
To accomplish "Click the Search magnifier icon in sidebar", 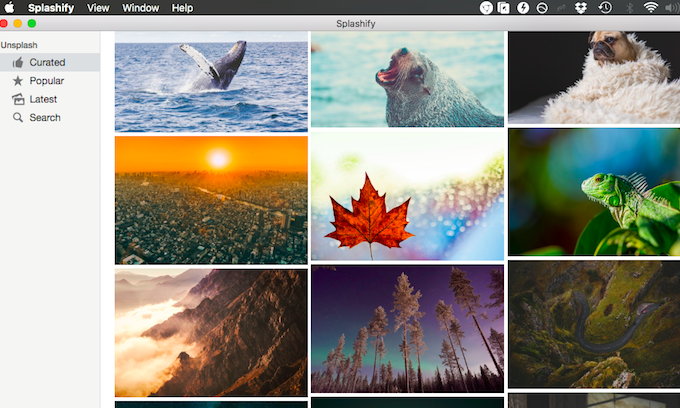I will pos(18,118).
